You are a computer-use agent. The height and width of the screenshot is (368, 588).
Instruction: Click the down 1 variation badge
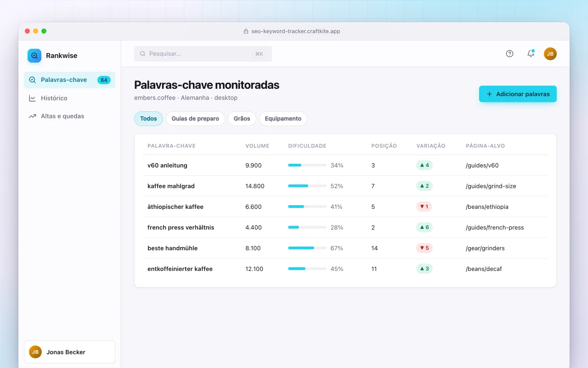click(x=424, y=207)
